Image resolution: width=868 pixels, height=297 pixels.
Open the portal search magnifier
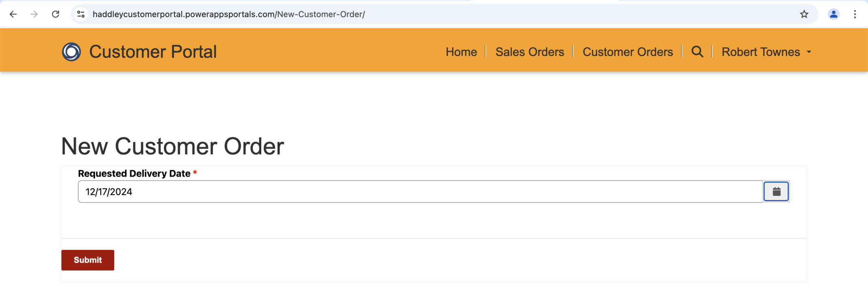(x=697, y=52)
